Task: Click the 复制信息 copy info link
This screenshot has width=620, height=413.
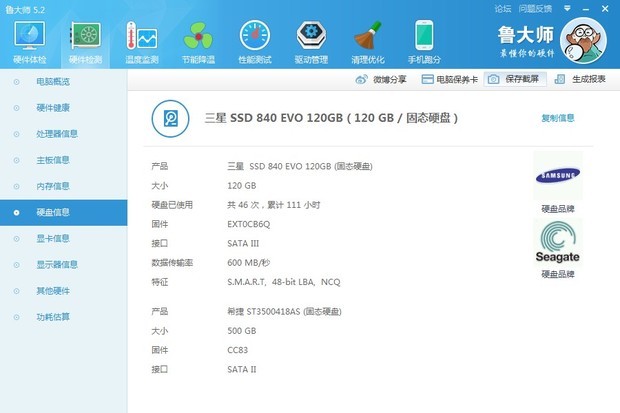Action: pos(557,118)
